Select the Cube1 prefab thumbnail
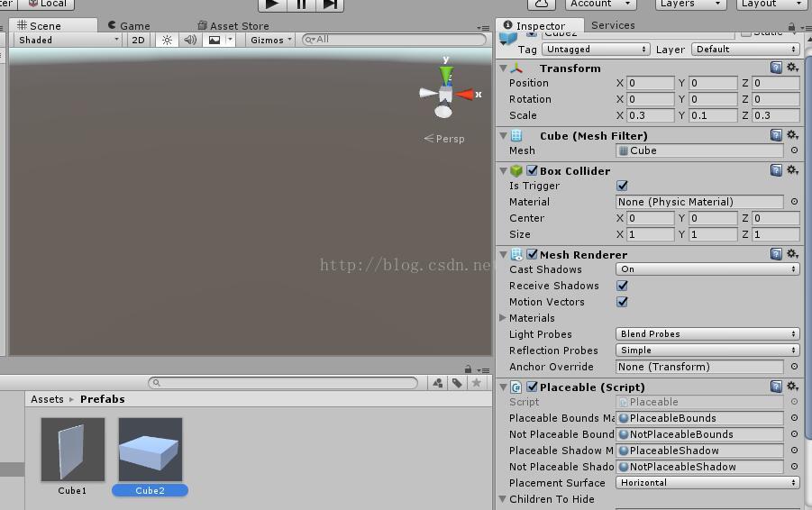This screenshot has width=812, height=510. pyautogui.click(x=72, y=450)
